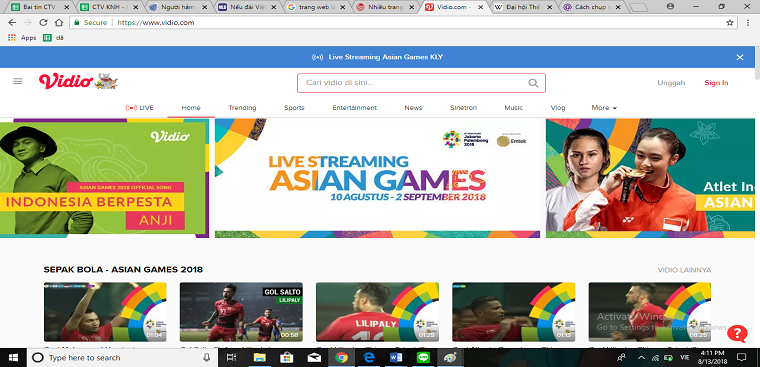Open the LIVE streaming tab

[x=140, y=108]
